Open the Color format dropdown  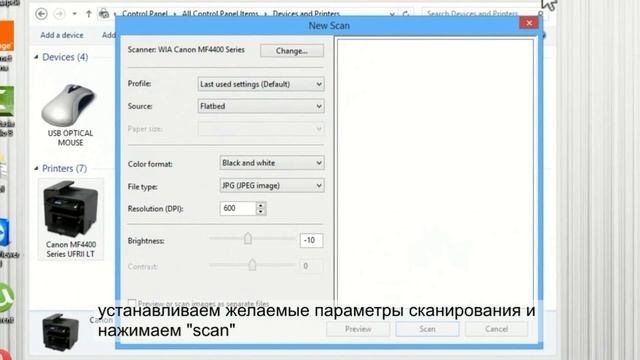[272, 163]
